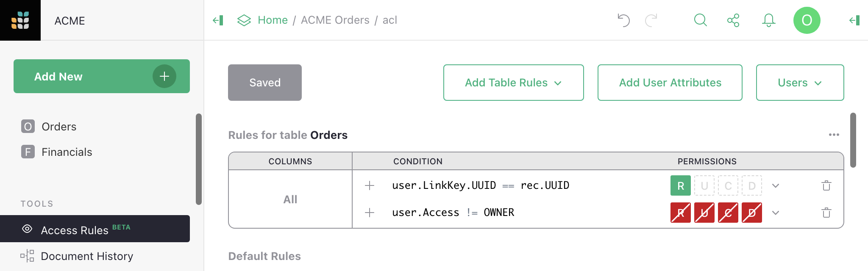The image size is (868, 271).
Task: Open notifications via the bell icon
Action: pos(768,20)
